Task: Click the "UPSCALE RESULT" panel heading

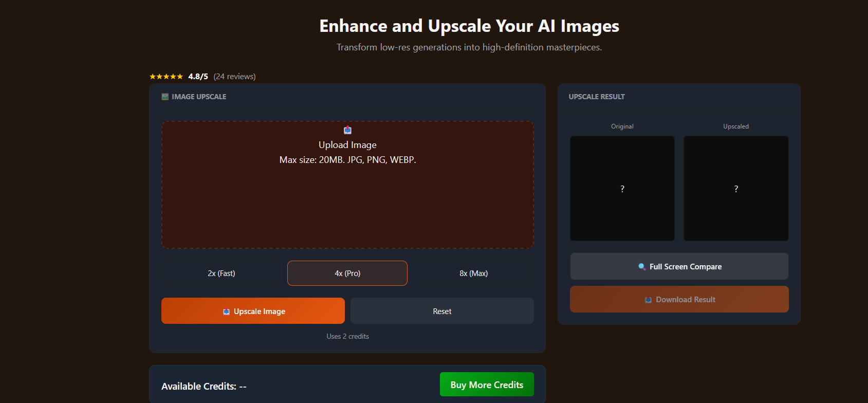Action: 597,97
